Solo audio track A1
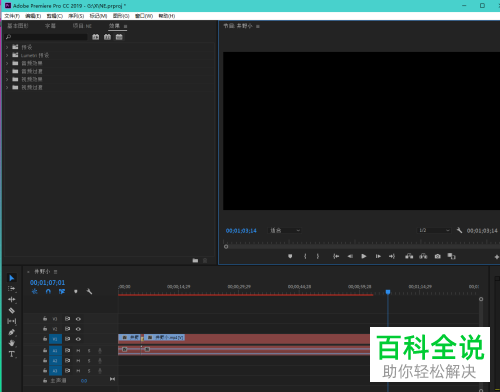 (x=89, y=351)
